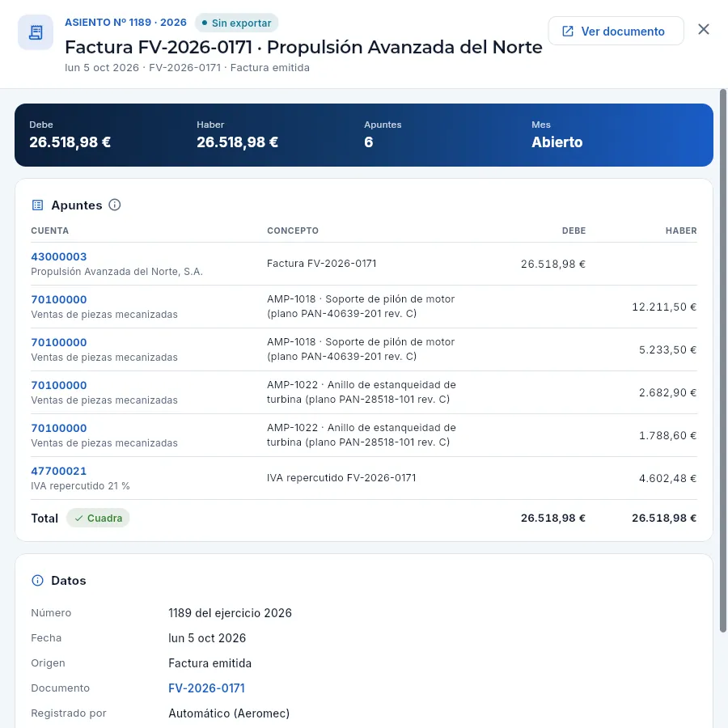Image resolution: width=728 pixels, height=728 pixels.
Task: Click the 5.233,50 € credit amount
Action: [x=667, y=349]
